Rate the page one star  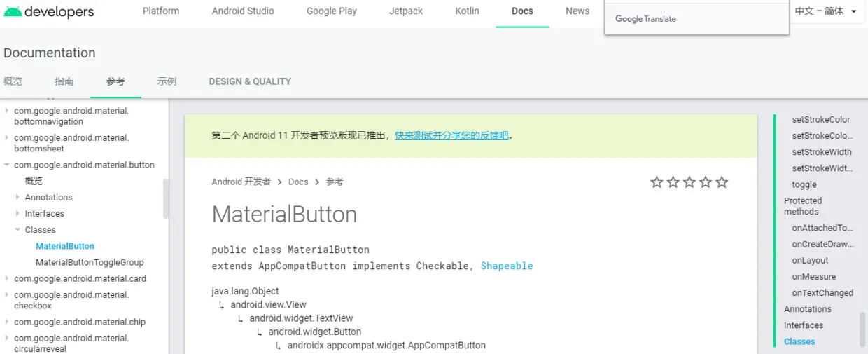pos(657,182)
